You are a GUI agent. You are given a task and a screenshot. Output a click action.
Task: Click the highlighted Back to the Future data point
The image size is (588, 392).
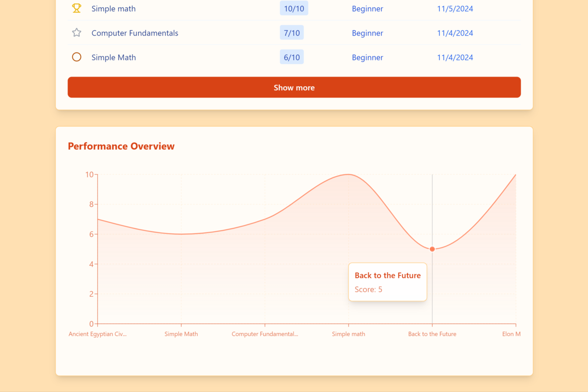point(432,249)
